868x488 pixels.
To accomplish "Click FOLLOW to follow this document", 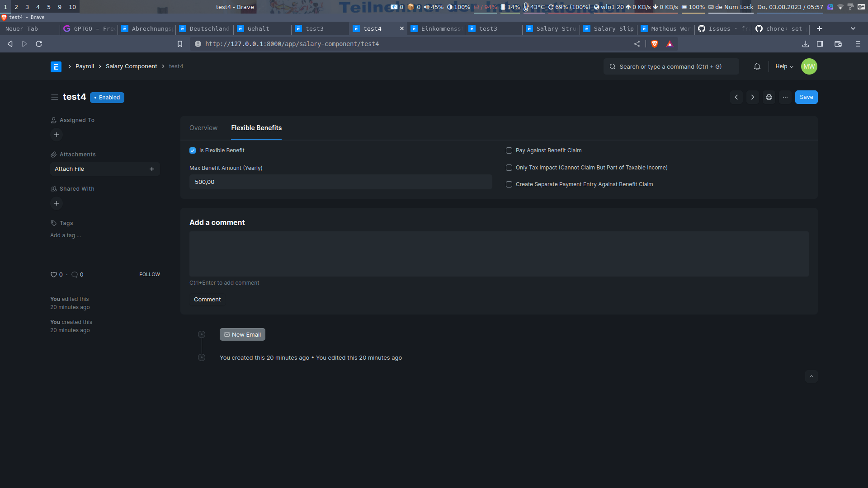I will pyautogui.click(x=149, y=274).
